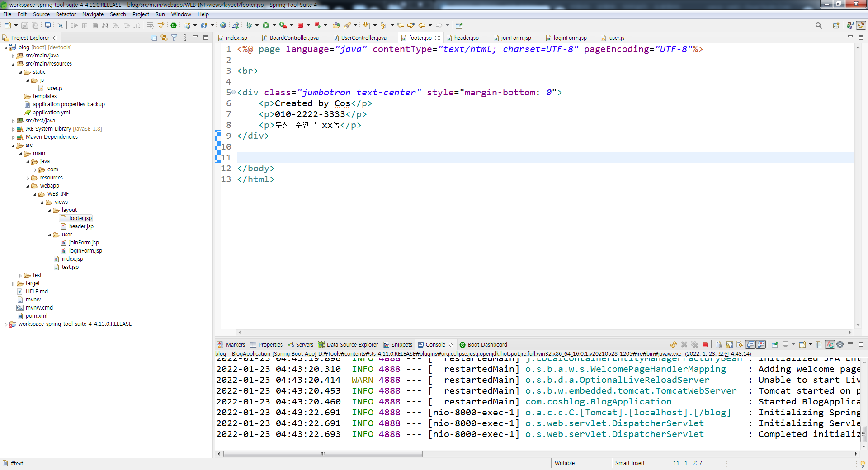Image resolution: width=868 pixels, height=470 pixels.
Task: Toggle Link with Editor in Project Explorer
Action: tap(164, 38)
